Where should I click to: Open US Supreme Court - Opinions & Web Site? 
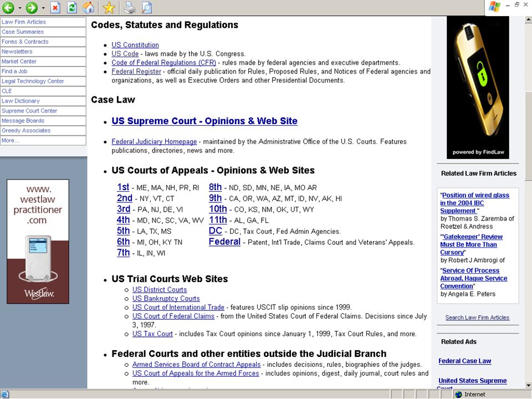(204, 121)
